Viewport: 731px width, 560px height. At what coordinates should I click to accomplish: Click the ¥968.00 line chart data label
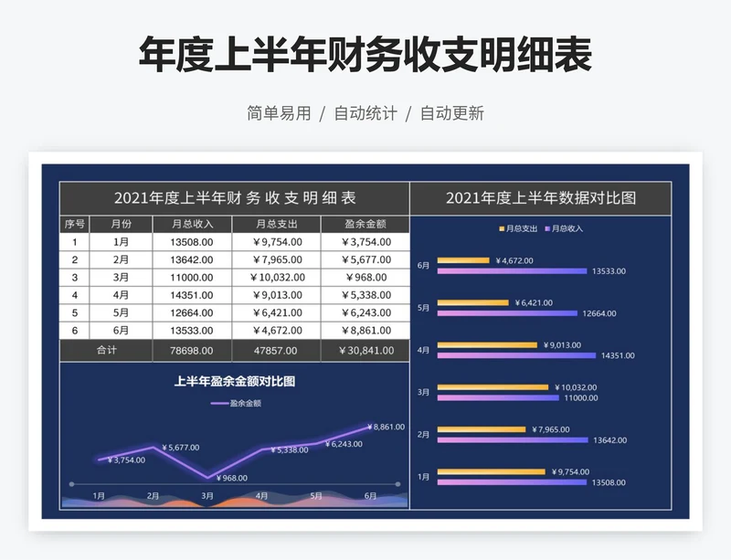[232, 478]
